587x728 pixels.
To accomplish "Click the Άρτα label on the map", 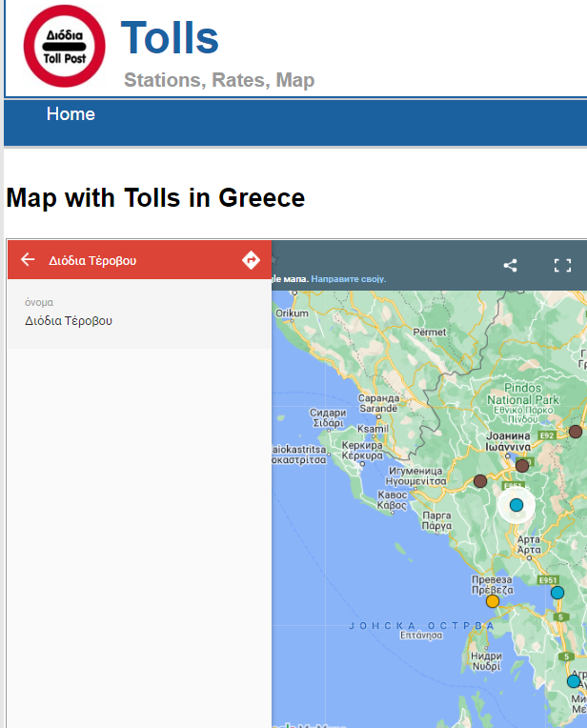I will (x=529, y=550).
